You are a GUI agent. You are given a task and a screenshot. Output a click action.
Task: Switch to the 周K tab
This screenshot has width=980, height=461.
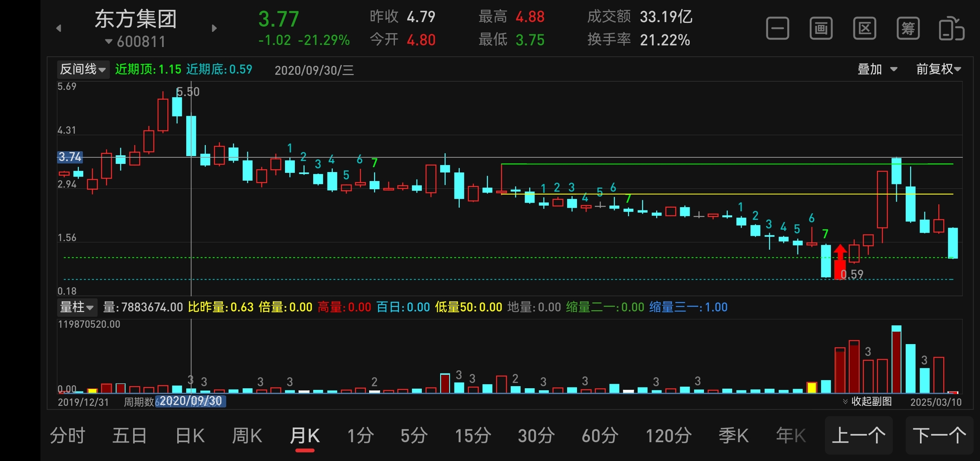pos(247,436)
